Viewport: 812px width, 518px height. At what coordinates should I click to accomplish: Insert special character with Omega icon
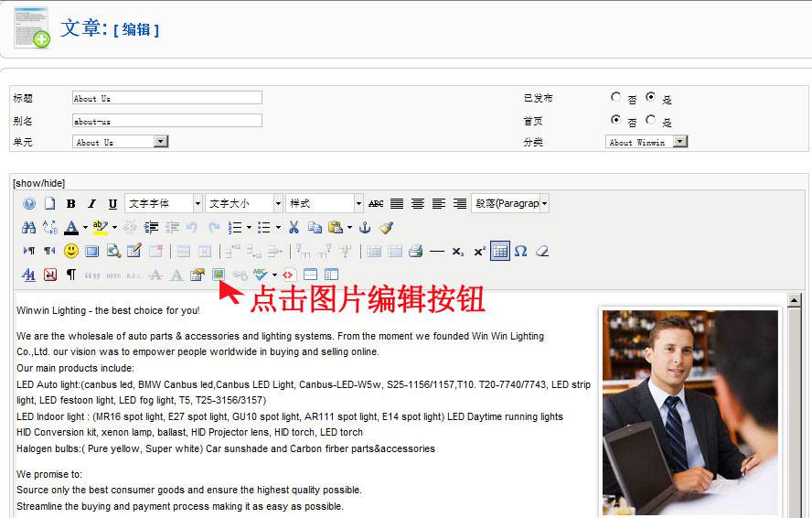tap(520, 251)
